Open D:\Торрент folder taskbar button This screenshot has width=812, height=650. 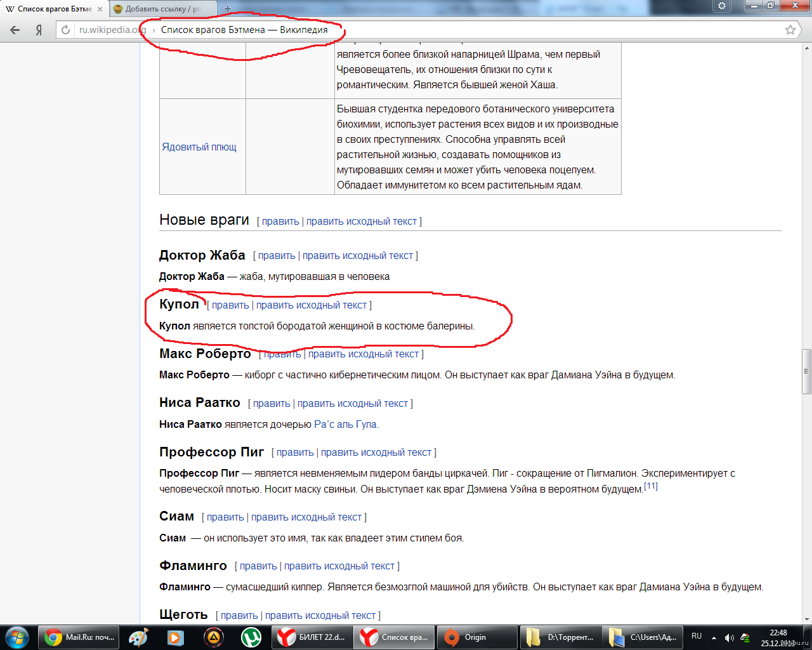[560, 637]
